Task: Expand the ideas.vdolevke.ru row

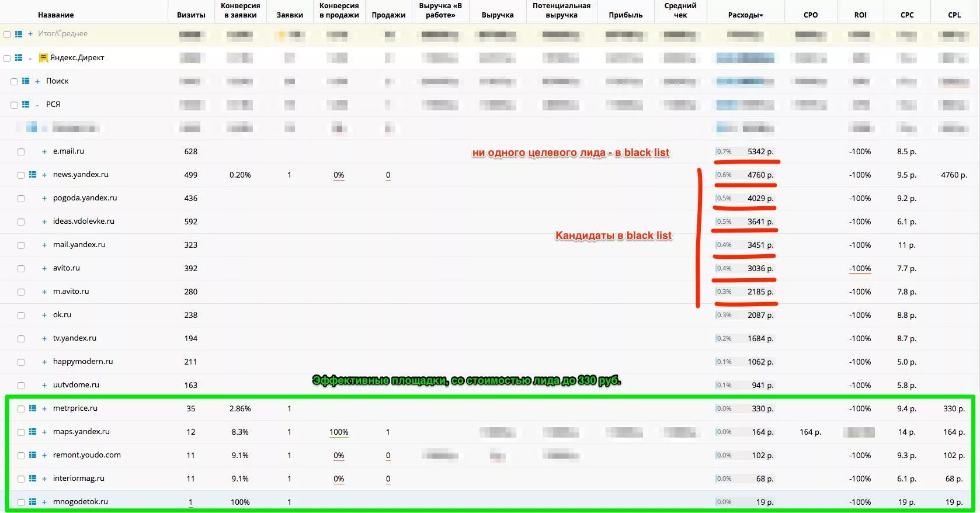Action: point(44,221)
